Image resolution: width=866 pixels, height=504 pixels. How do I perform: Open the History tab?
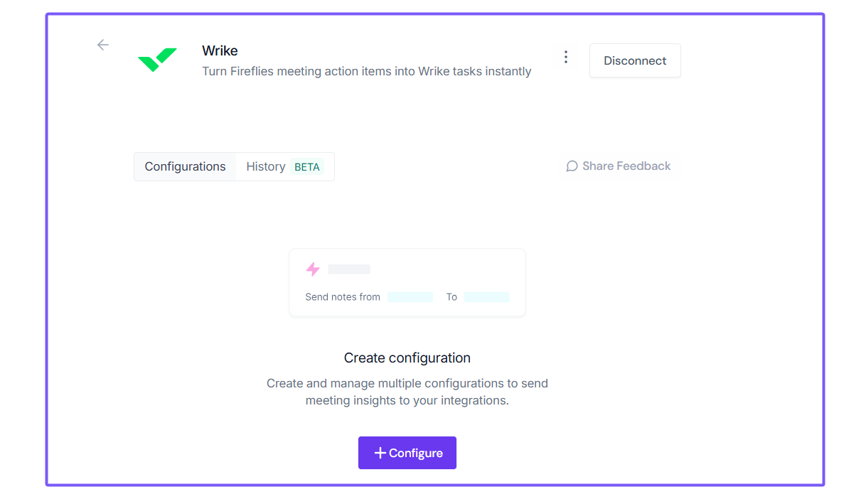[265, 166]
